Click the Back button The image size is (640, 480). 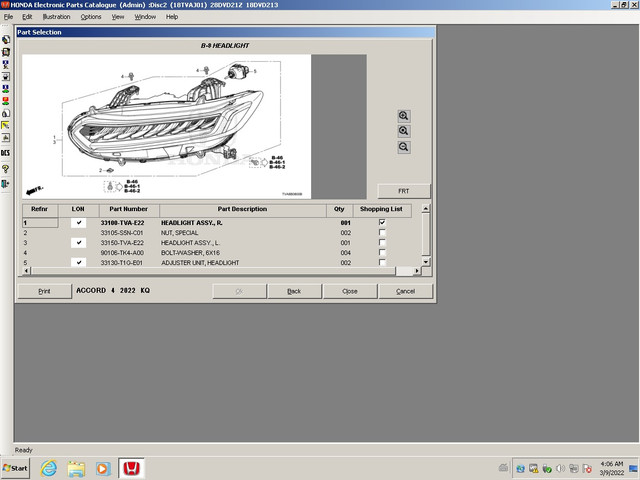(x=294, y=291)
